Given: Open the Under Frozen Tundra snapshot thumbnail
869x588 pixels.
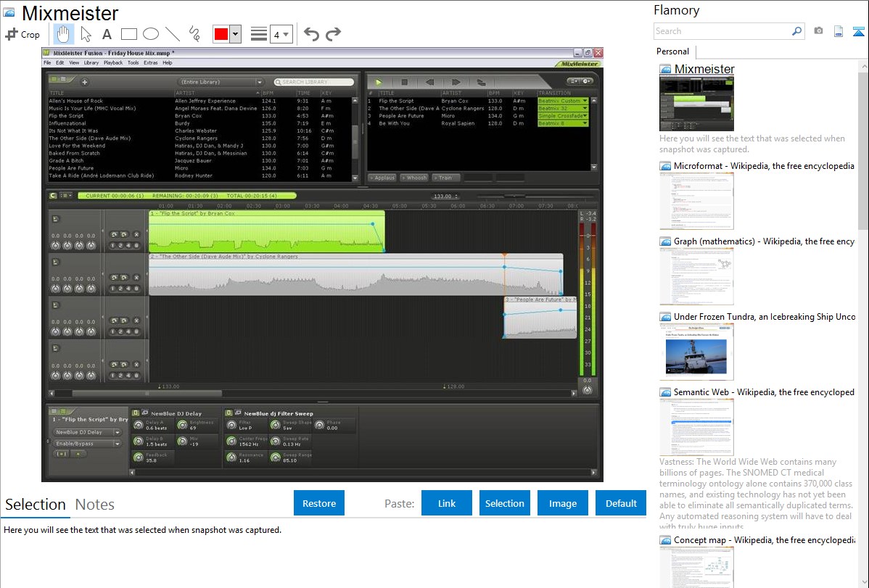Looking at the screenshot, I should click(696, 352).
